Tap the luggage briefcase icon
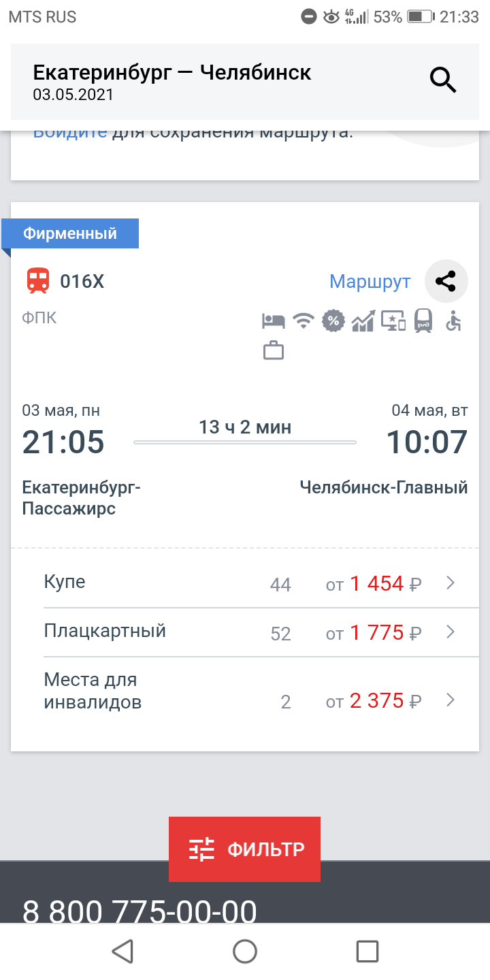The height and width of the screenshot is (980, 490). 273,351
